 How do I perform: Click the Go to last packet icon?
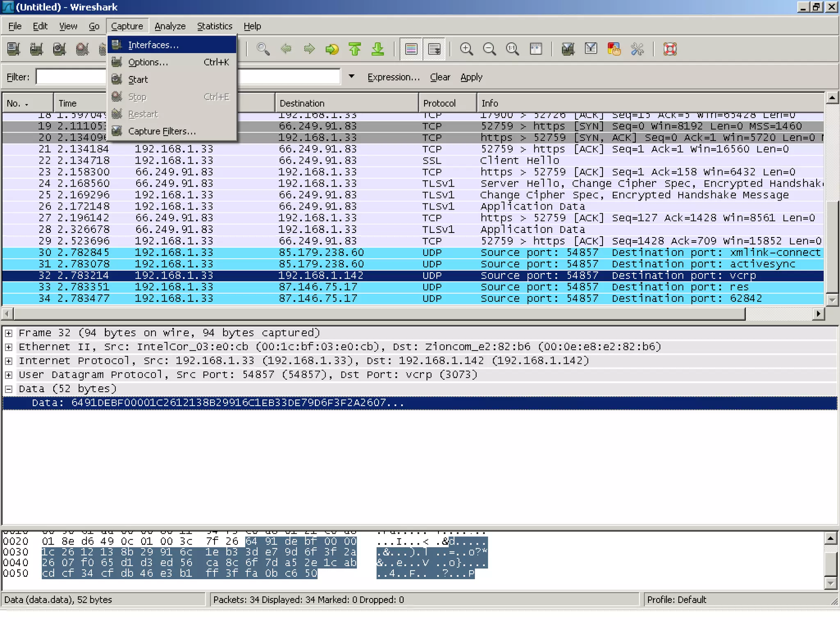[x=378, y=49]
